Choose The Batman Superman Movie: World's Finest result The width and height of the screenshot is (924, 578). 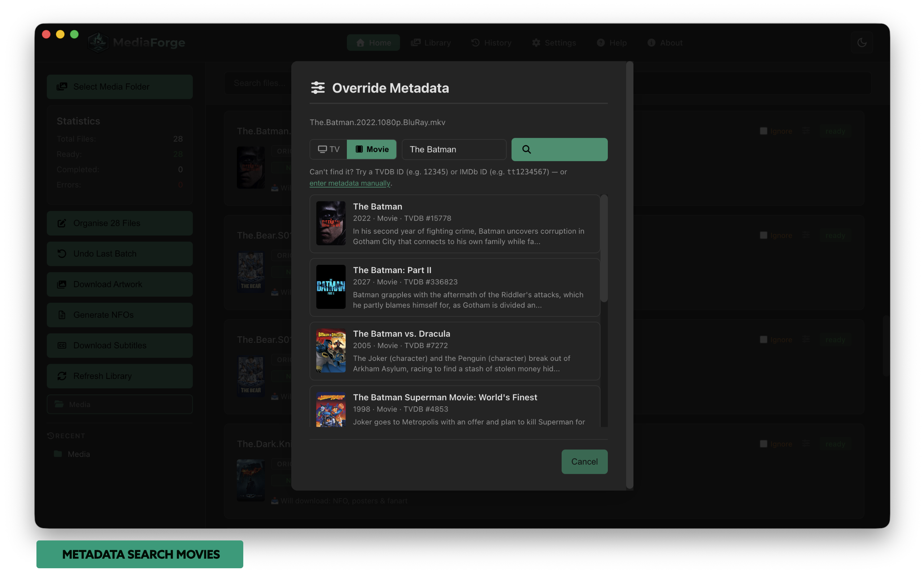click(455, 406)
